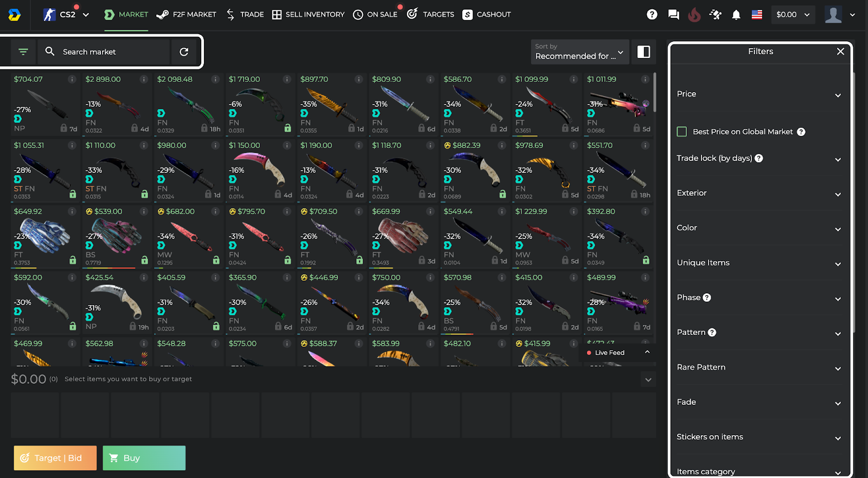Click the US flag language icon
The width and height of the screenshot is (868, 478).
(757, 15)
